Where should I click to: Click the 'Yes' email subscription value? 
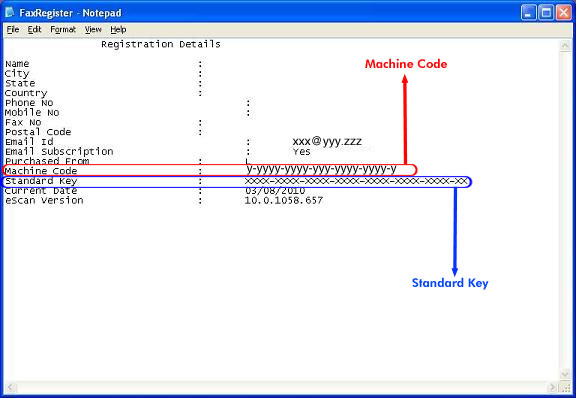(x=302, y=152)
